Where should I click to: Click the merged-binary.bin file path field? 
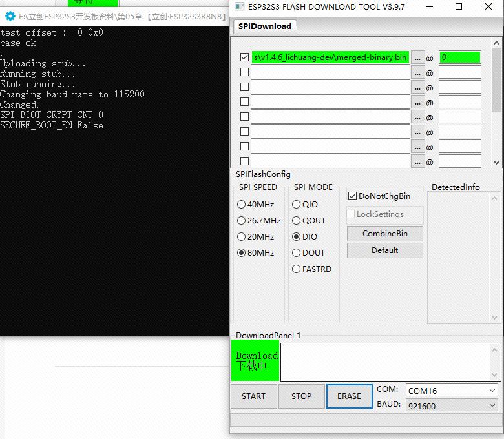pos(330,57)
